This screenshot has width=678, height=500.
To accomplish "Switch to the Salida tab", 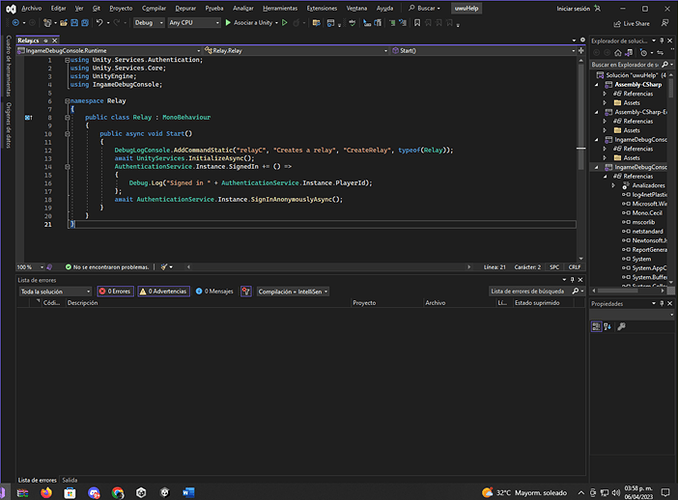I will 70,480.
